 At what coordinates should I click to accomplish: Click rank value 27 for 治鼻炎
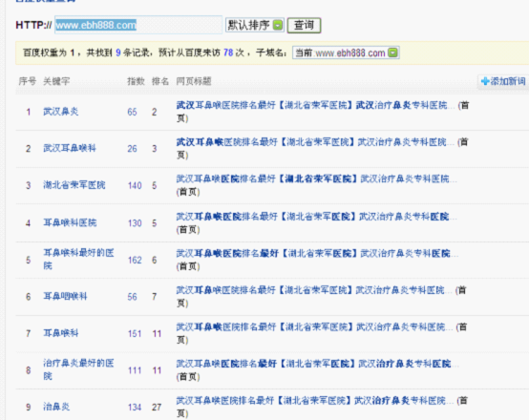click(157, 408)
